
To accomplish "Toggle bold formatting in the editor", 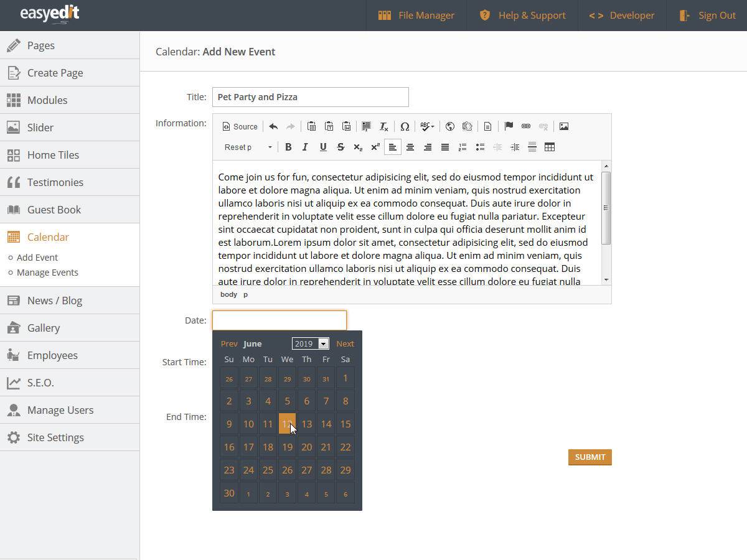I will [x=288, y=147].
